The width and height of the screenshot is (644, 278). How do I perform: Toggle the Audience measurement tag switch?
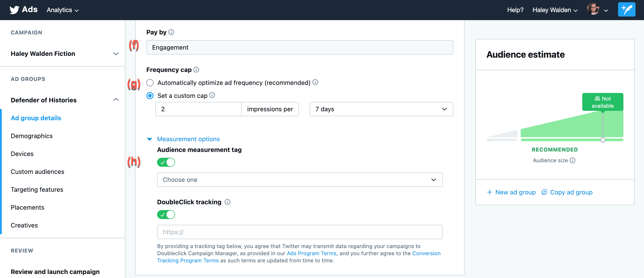click(166, 162)
